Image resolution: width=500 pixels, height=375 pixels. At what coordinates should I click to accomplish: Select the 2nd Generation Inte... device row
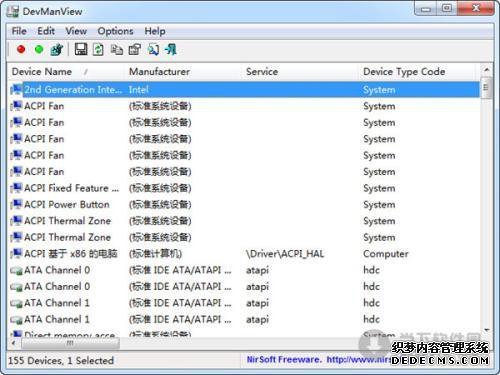coord(244,90)
